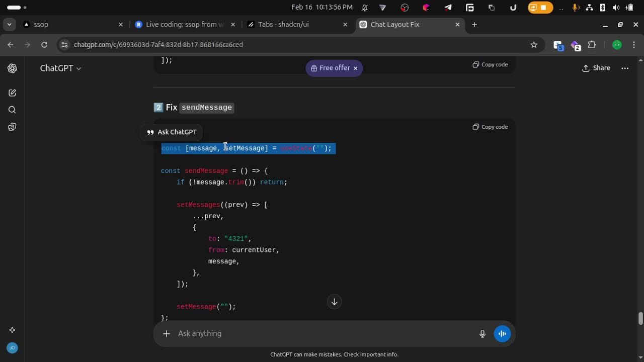644x362 pixels.
Task: Share this conversation
Action: [x=596, y=68]
